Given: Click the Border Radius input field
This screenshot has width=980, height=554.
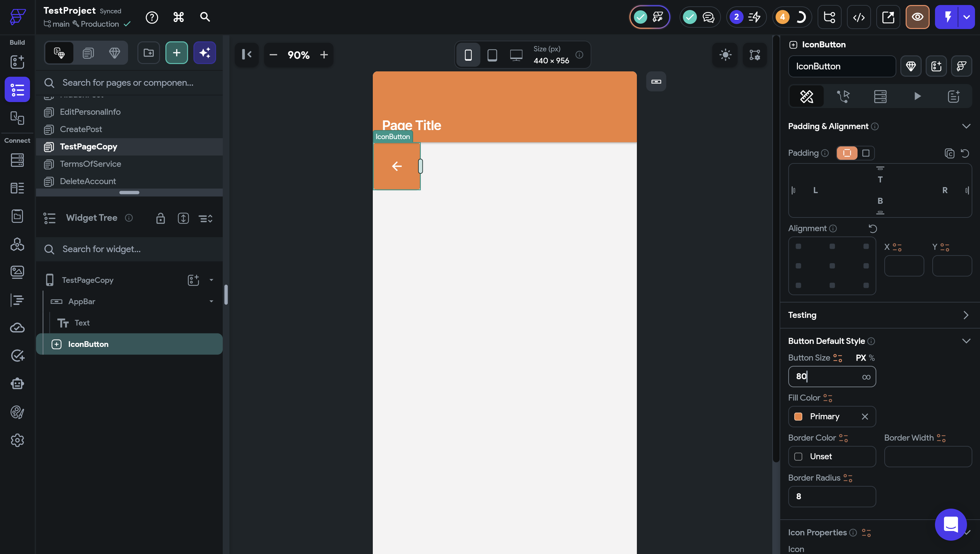Looking at the screenshot, I should coord(832,497).
